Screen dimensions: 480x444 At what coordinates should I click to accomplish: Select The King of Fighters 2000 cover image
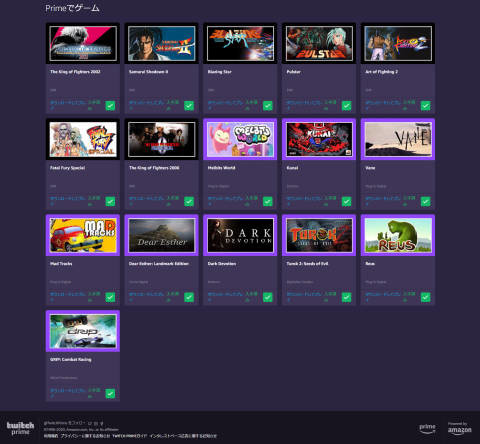162,139
